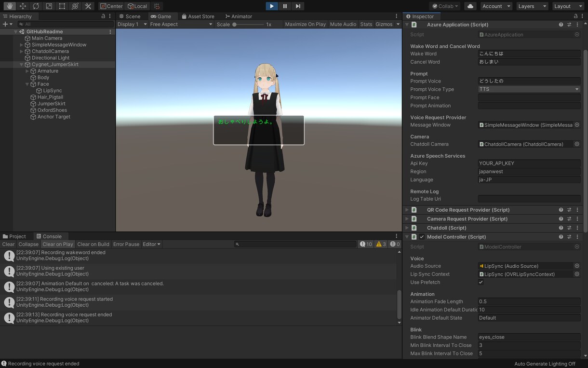Image resolution: width=588 pixels, height=368 pixels.
Task: Click the Play button
Action: (x=272, y=6)
